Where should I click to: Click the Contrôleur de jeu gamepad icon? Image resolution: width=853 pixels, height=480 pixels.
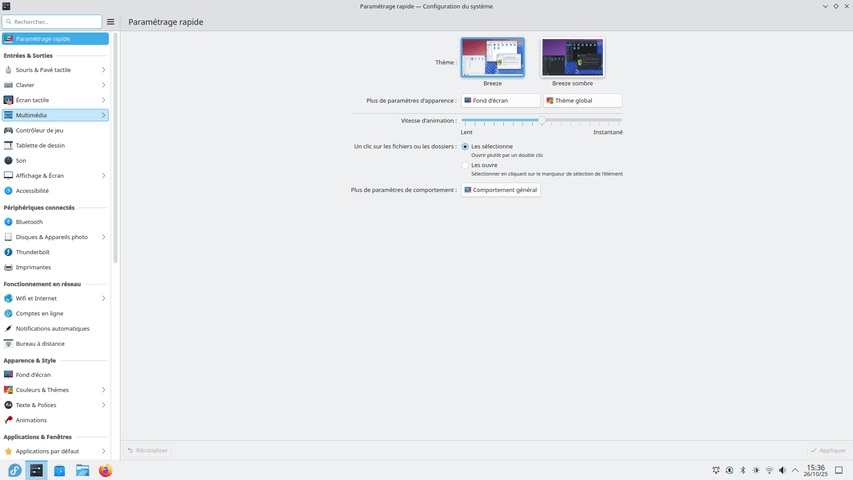8,131
